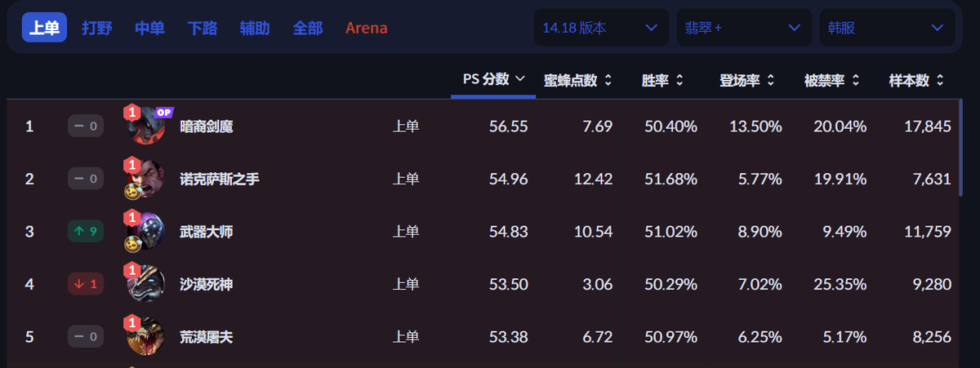Click the red down-1 rank change badge

tap(86, 284)
